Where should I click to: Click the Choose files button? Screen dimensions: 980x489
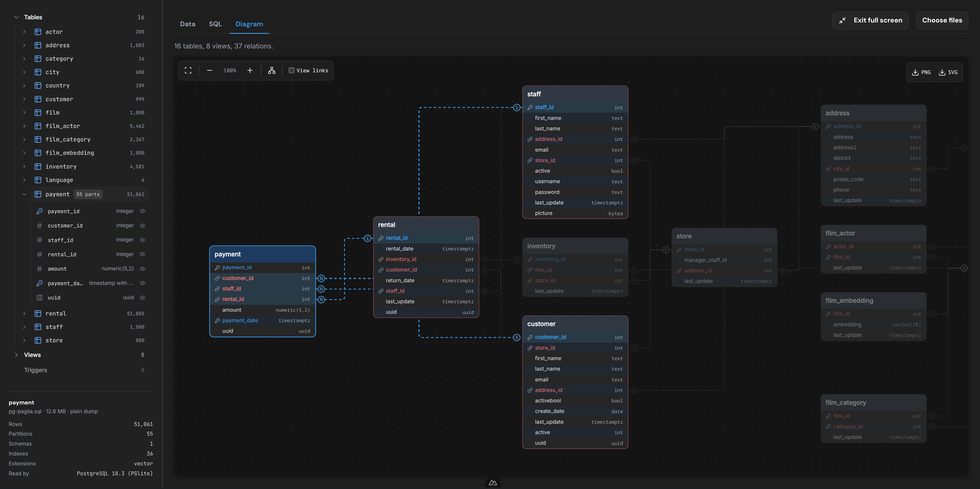942,20
